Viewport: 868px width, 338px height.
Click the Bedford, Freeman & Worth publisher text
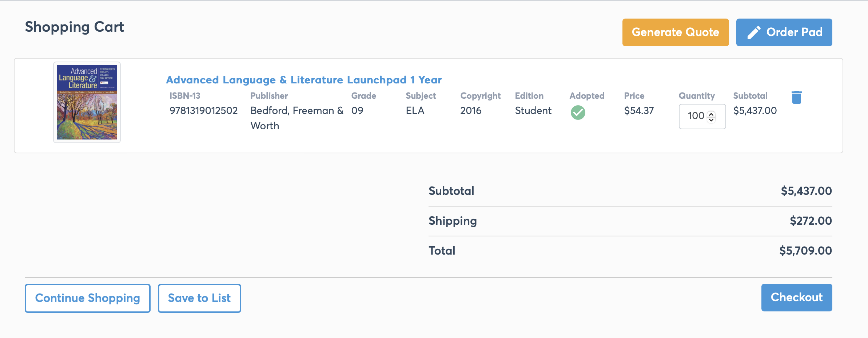[297, 118]
